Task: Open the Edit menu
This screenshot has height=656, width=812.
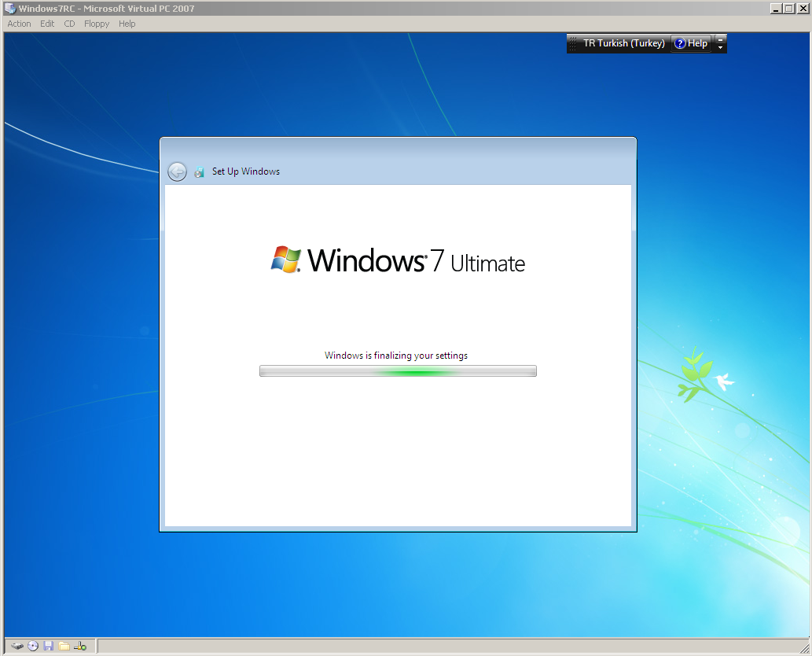Action: click(x=47, y=24)
